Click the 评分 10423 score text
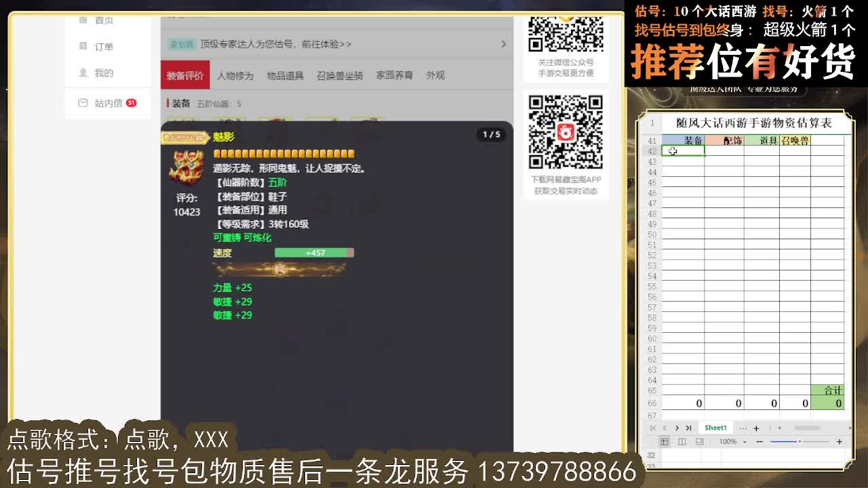Screen dimensions: 868x488 point(186,205)
